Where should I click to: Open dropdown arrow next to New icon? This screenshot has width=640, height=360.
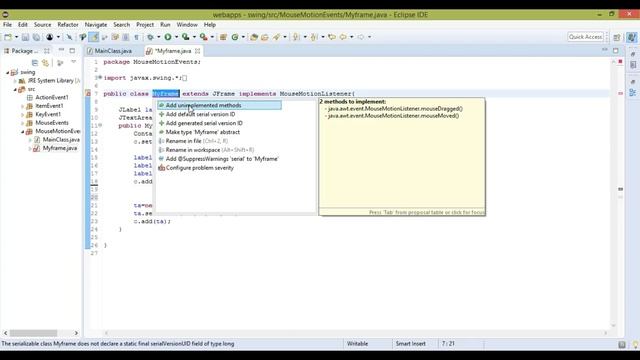click(16, 37)
